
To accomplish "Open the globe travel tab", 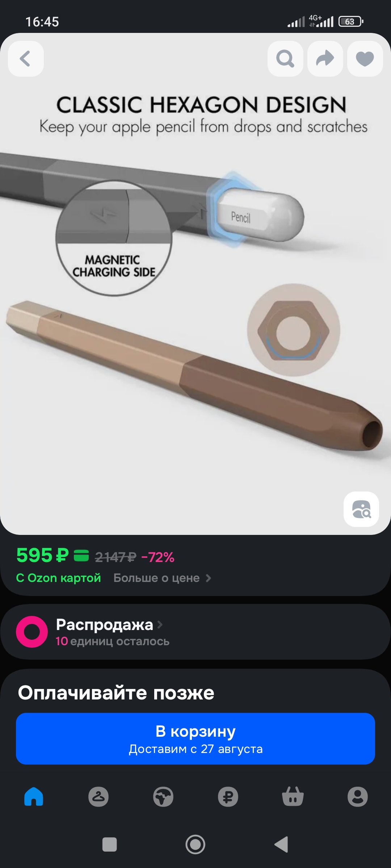I will tap(163, 796).
